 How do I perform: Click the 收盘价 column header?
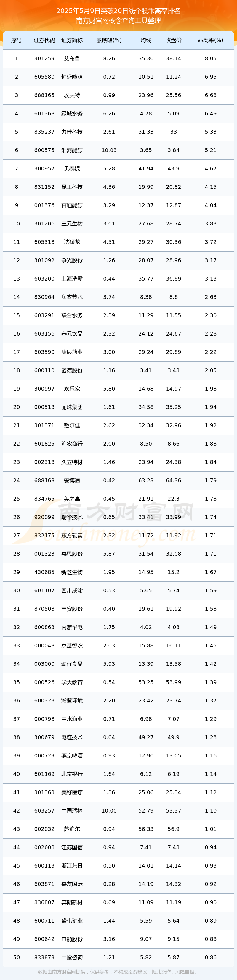pos(173,40)
